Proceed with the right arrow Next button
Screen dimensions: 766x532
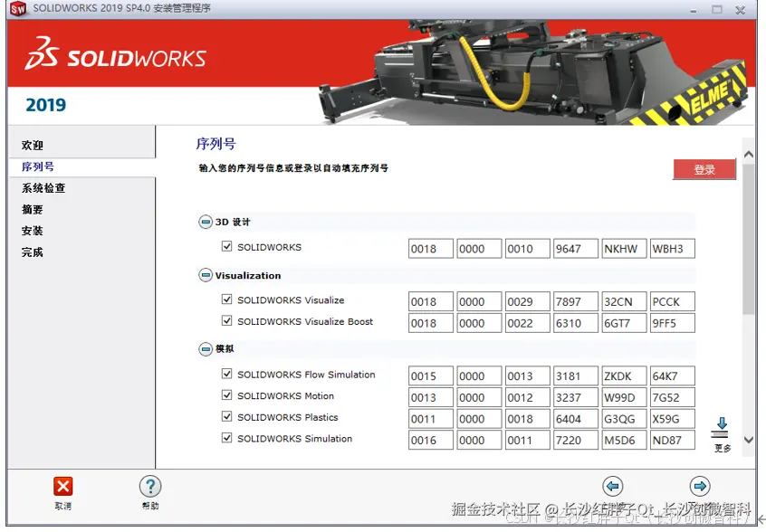(700, 486)
